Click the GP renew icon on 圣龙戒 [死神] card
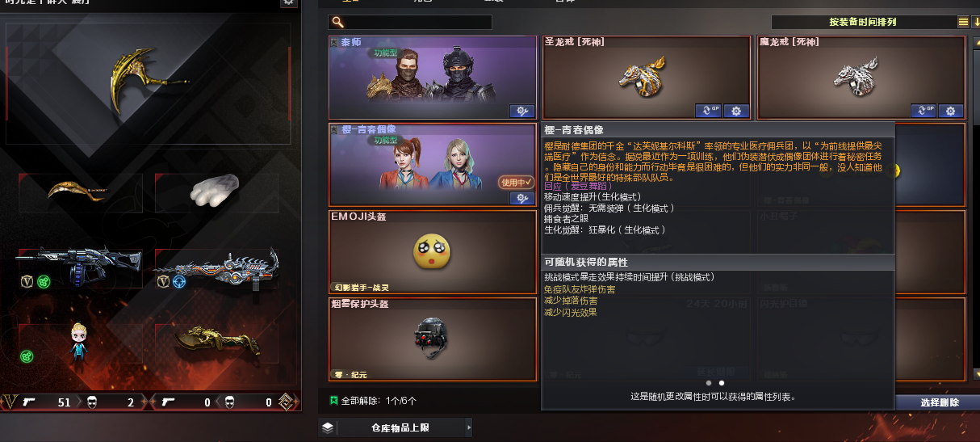The image size is (980, 442). point(708,111)
